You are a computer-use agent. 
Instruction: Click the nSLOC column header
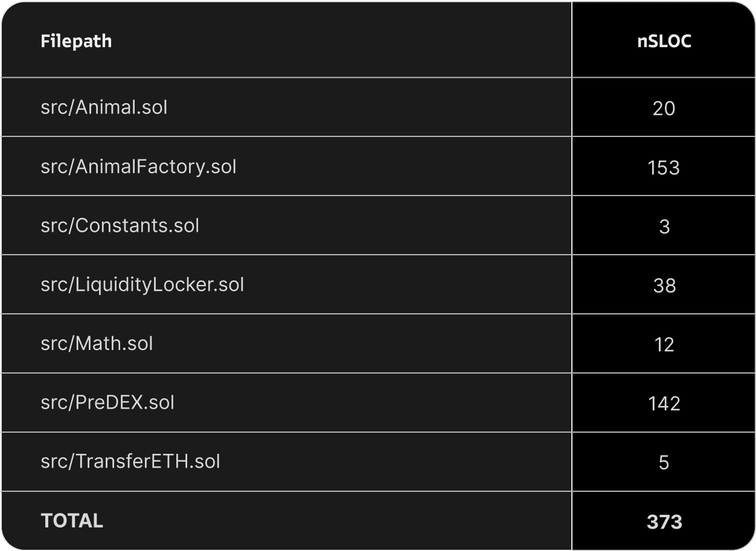point(664,41)
